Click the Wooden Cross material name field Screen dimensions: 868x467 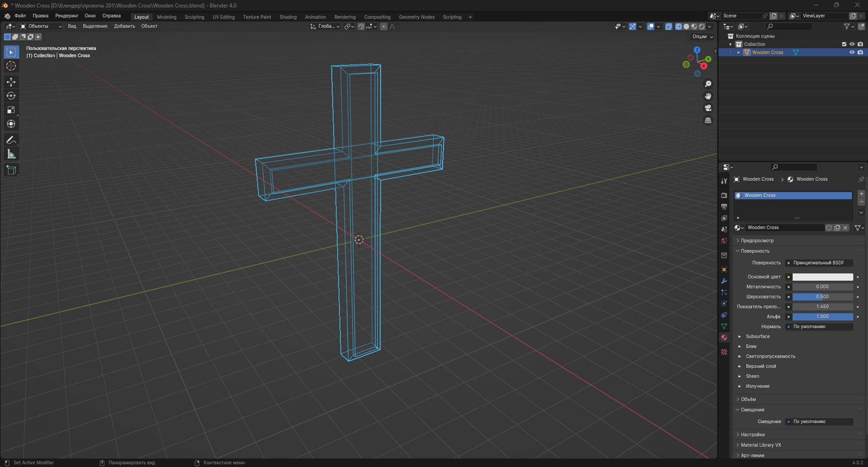tap(784, 228)
